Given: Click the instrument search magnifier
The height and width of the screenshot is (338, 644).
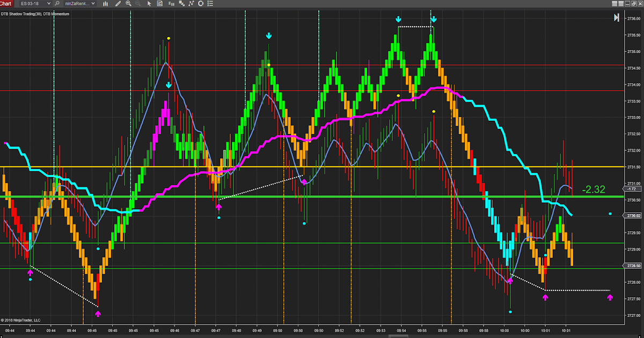Looking at the screenshot, I should coord(57,4).
